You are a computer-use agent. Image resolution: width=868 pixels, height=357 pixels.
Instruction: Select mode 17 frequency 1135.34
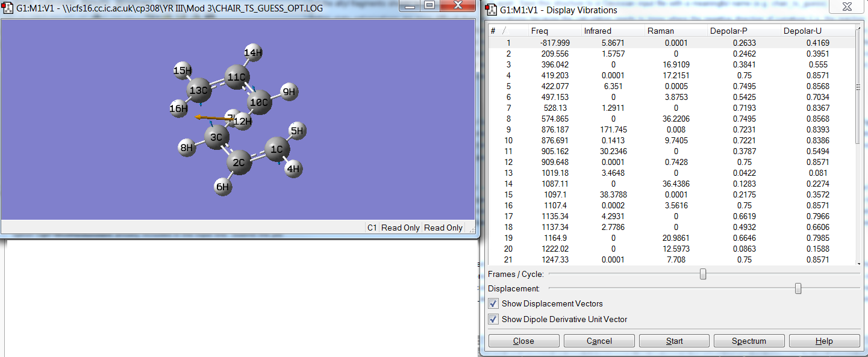click(x=672, y=216)
